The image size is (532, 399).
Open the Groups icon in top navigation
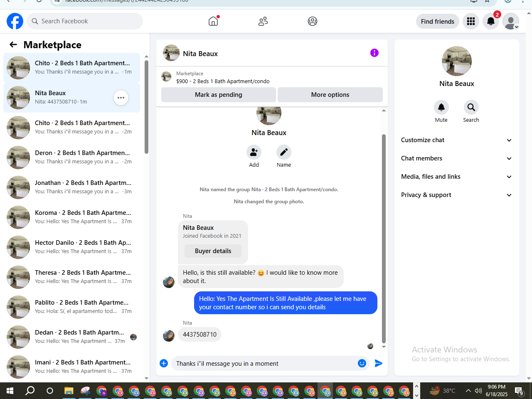click(x=313, y=21)
